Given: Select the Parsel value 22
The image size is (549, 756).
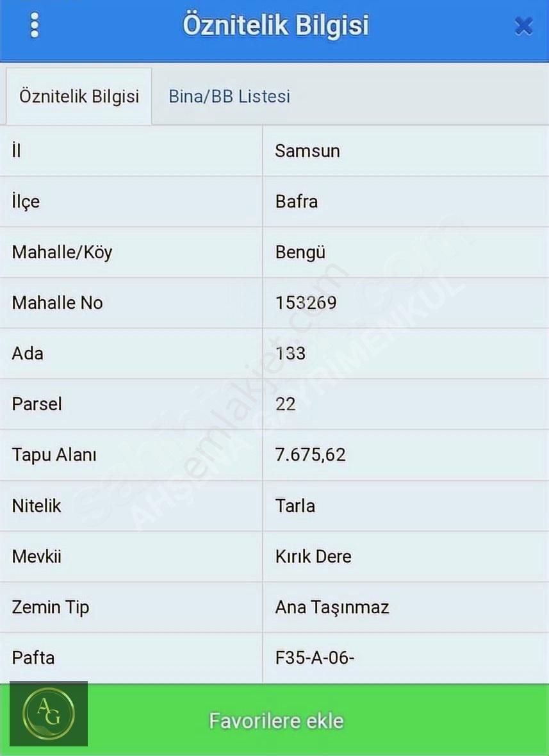Looking at the screenshot, I should (285, 404).
